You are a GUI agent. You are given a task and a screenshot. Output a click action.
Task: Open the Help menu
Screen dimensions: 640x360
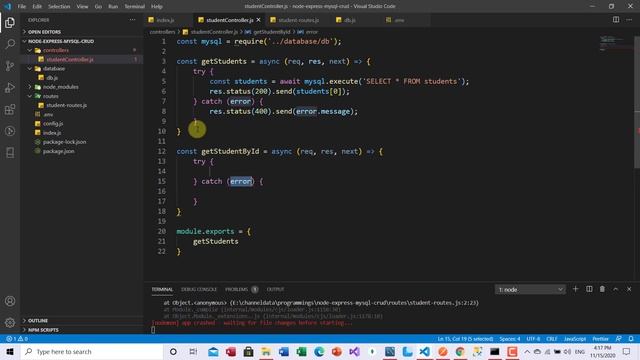click(157, 6)
